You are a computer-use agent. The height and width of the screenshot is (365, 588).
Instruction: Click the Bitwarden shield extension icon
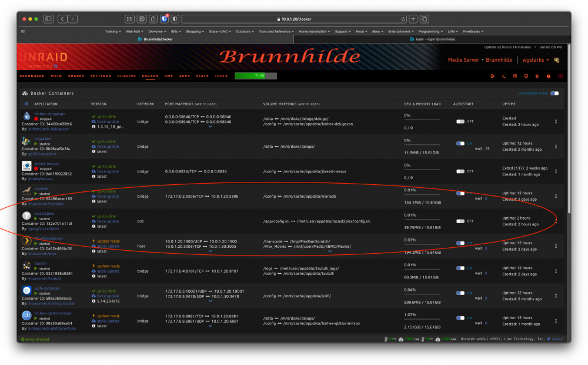click(x=164, y=19)
